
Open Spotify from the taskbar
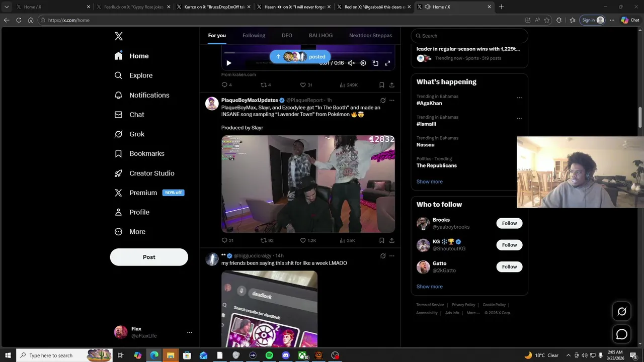(x=269, y=355)
